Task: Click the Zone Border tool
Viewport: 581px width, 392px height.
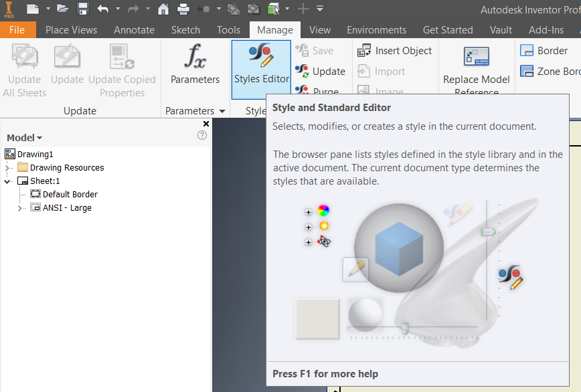Action: coord(549,70)
